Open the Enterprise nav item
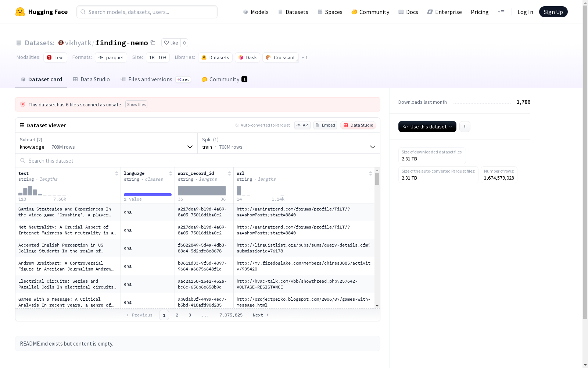Image resolution: width=588 pixels, height=368 pixels. click(444, 12)
